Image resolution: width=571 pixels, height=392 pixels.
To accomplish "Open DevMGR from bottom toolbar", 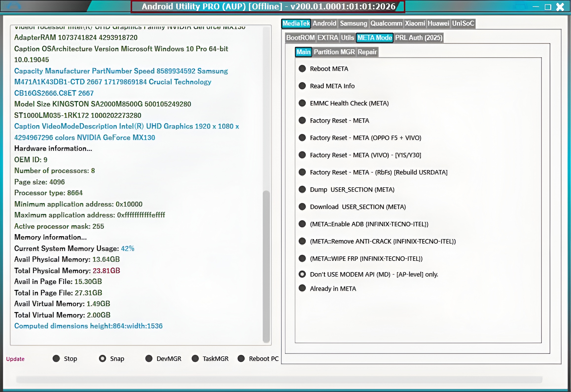I will [x=149, y=358].
